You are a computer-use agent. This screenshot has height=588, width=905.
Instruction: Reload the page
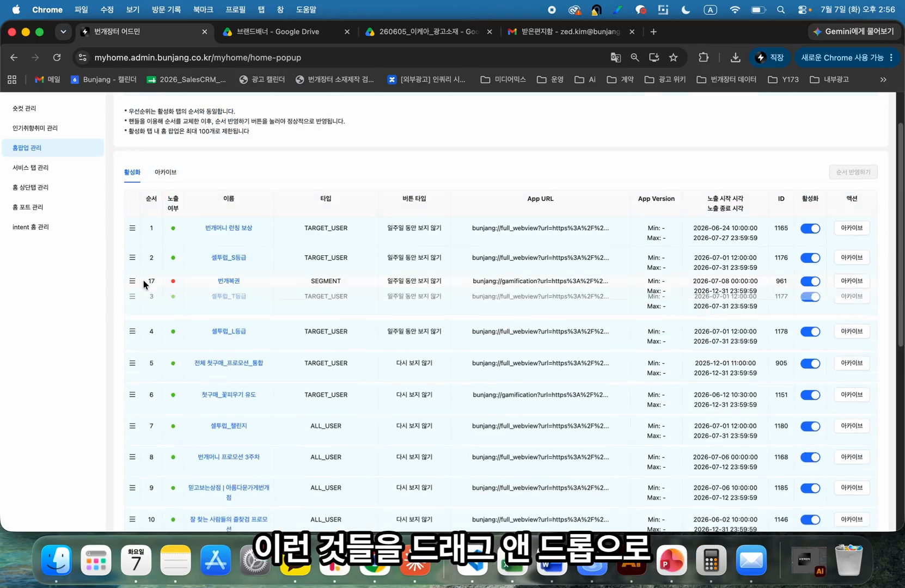(57, 57)
